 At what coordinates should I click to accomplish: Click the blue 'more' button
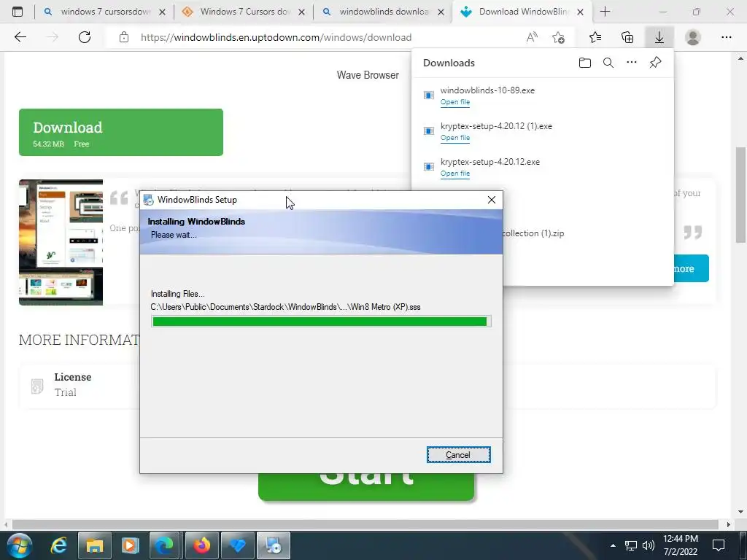coord(691,268)
